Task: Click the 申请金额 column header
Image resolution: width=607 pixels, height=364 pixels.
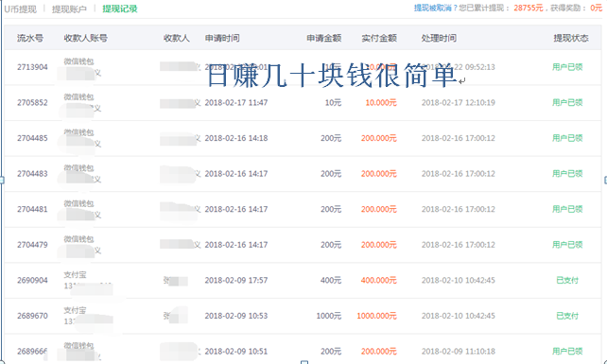Action: (x=324, y=38)
